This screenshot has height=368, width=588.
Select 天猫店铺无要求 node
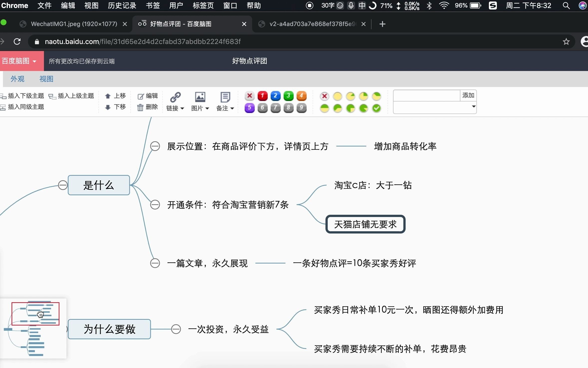(x=365, y=224)
